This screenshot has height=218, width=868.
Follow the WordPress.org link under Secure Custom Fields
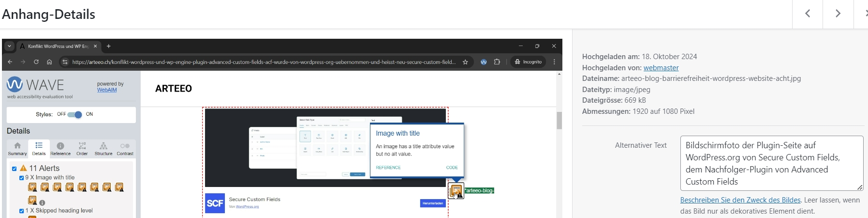pyautogui.click(x=247, y=207)
